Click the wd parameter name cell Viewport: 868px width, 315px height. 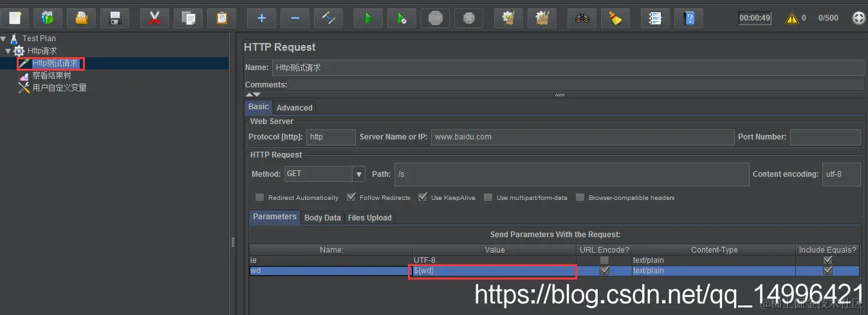331,271
